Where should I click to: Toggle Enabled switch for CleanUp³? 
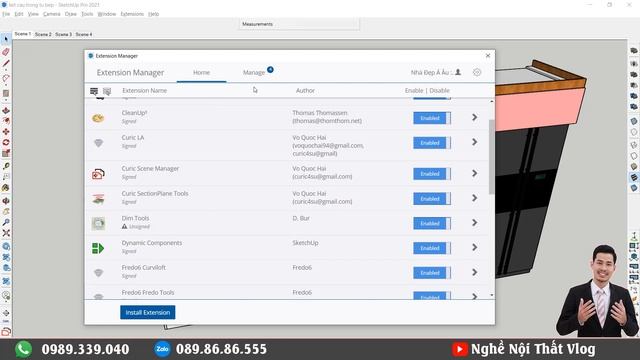tap(432, 118)
